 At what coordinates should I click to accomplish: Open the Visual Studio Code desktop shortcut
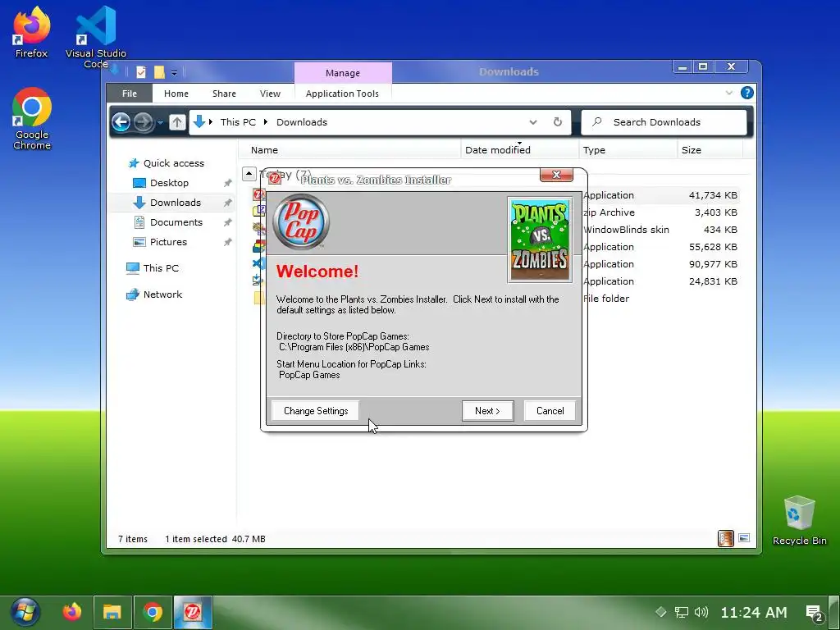click(96, 38)
